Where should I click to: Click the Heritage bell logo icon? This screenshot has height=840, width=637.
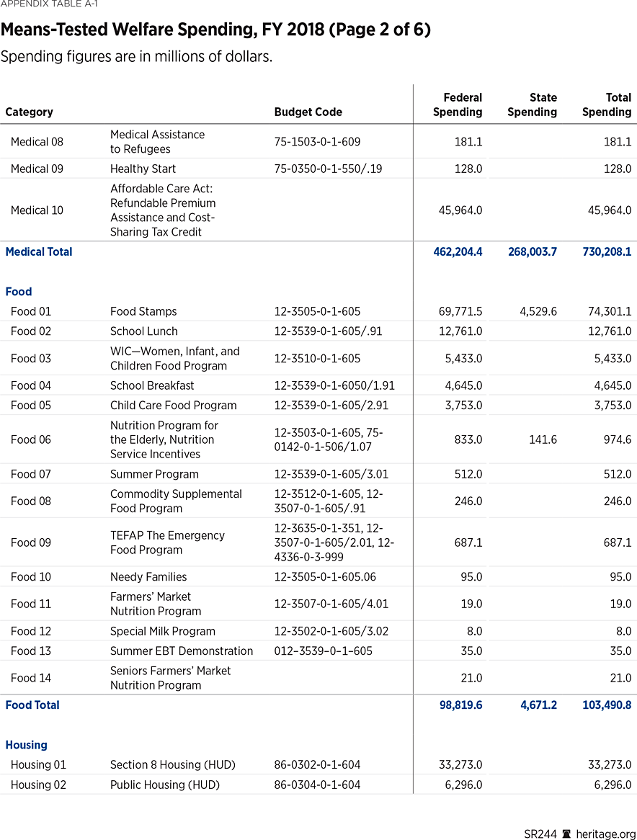567,834
